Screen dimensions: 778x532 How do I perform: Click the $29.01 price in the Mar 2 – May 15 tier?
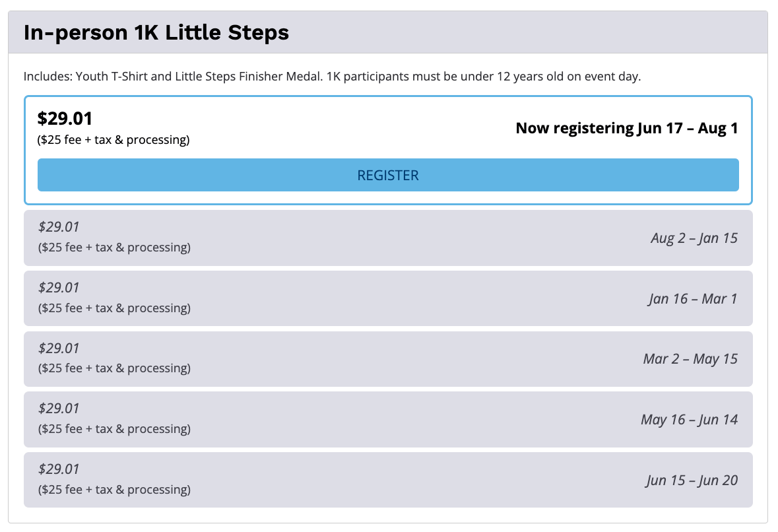(59, 349)
